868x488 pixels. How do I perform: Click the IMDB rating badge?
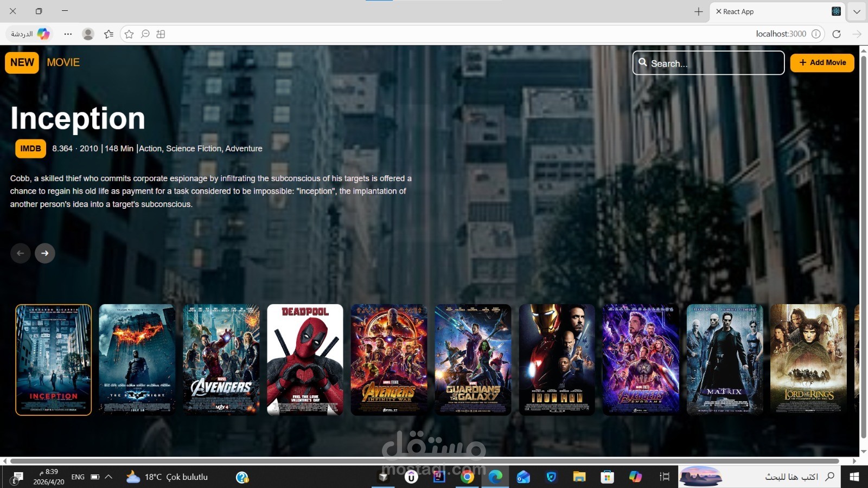(30, 149)
